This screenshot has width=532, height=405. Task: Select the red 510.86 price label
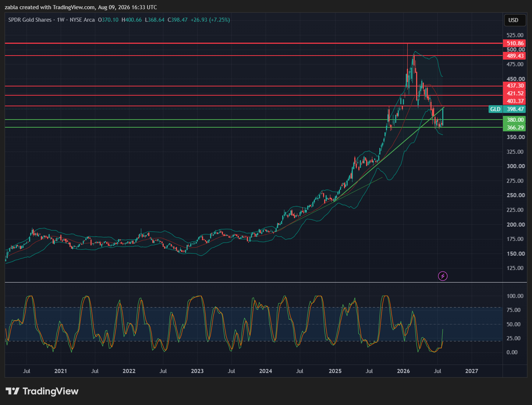(x=515, y=43)
